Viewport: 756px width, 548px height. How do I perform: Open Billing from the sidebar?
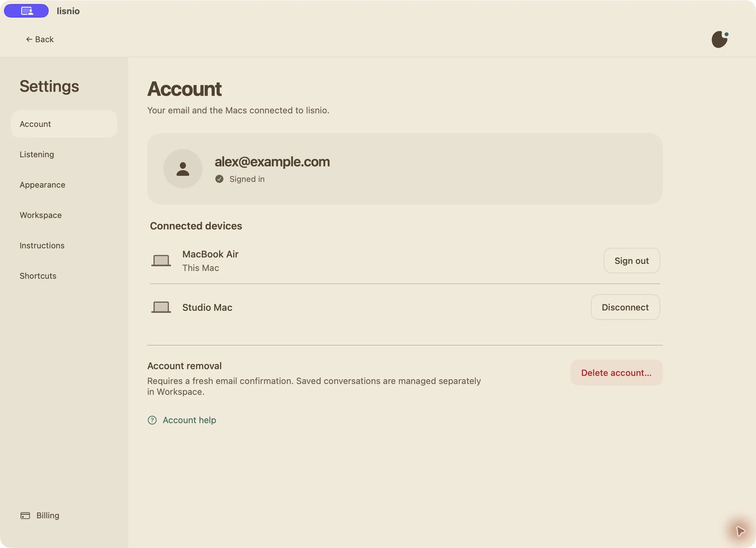tap(40, 515)
